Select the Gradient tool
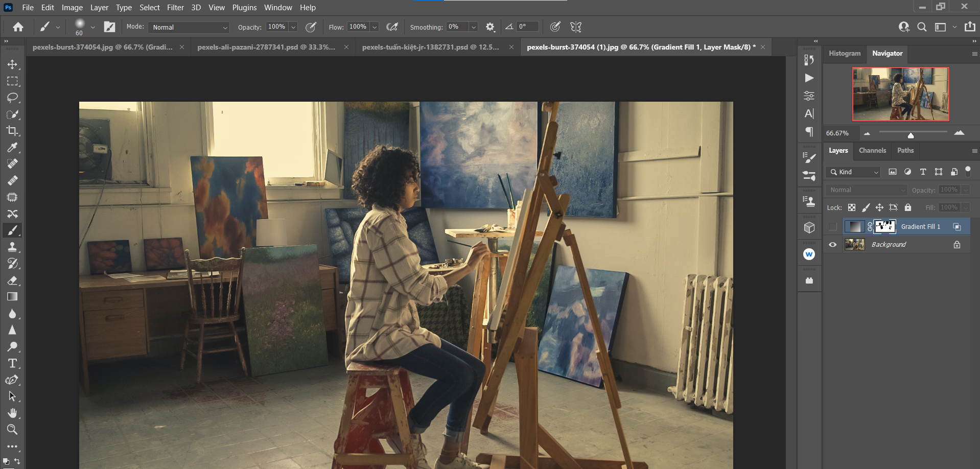Screen dimensions: 980x469 (13, 296)
